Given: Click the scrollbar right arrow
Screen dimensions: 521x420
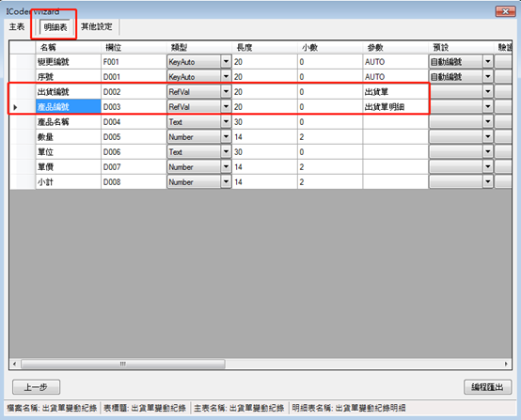Looking at the screenshot, I should pos(506,364).
